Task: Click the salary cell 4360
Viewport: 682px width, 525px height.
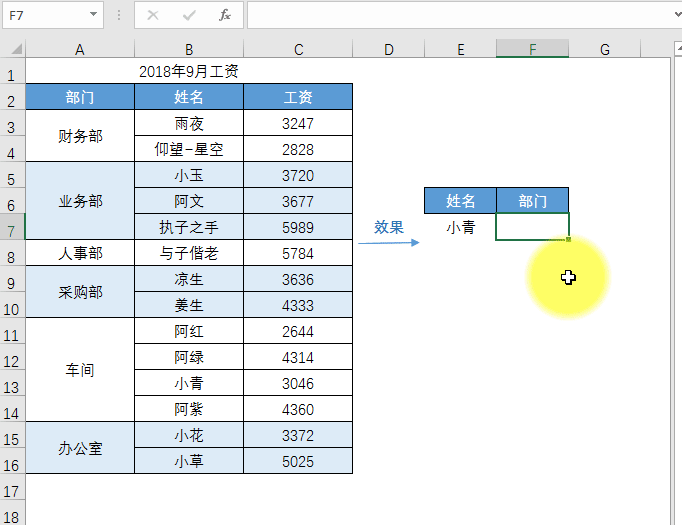Action: tap(298, 409)
